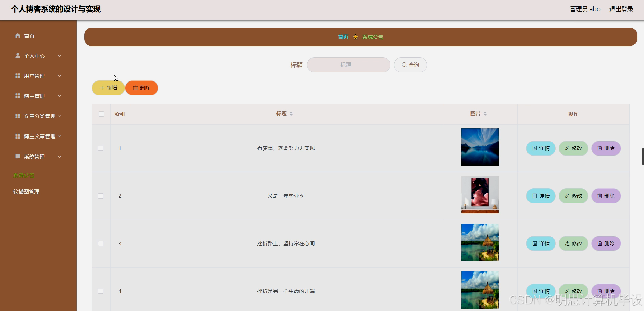Click the title text 又是一年毕业季
Viewport: 644px width, 311px height.
tap(286, 196)
